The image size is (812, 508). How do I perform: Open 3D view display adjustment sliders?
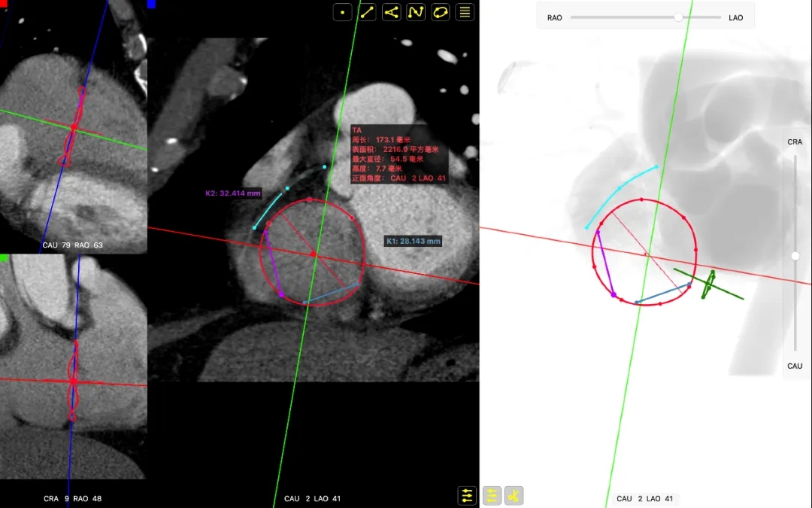(x=492, y=495)
